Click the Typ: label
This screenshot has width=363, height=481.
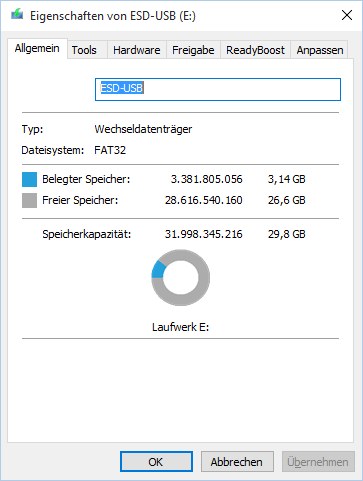[x=32, y=129]
